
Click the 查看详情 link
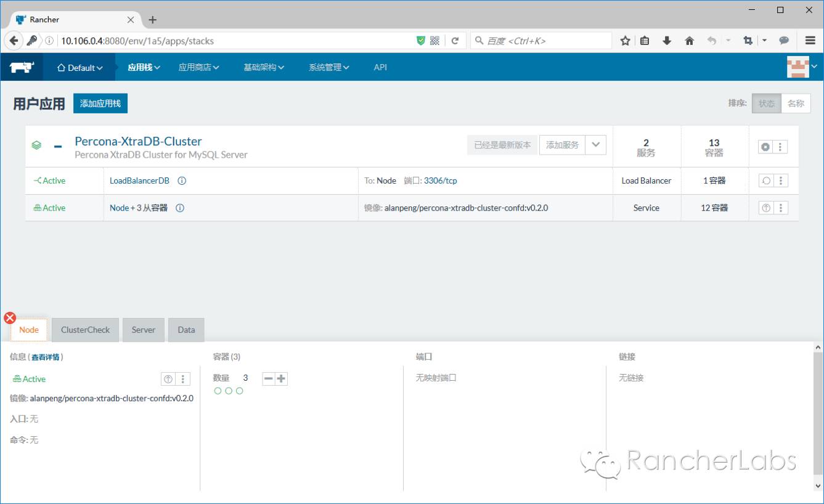coord(46,357)
